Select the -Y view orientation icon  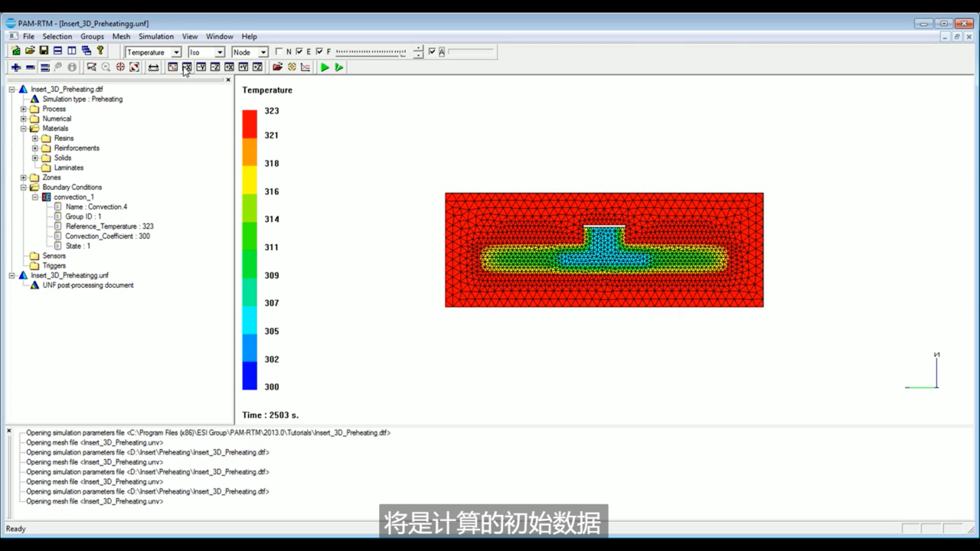[x=201, y=67]
